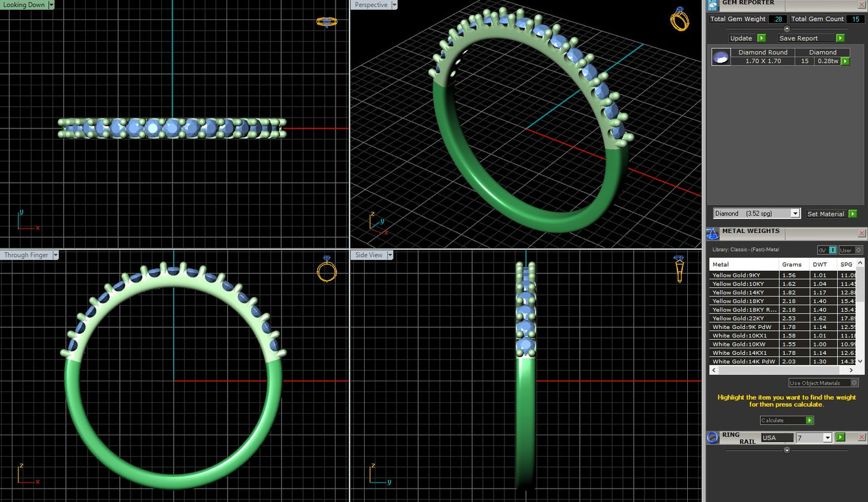Toggle the User library option
Screen dimensions: 868x502
850,250
